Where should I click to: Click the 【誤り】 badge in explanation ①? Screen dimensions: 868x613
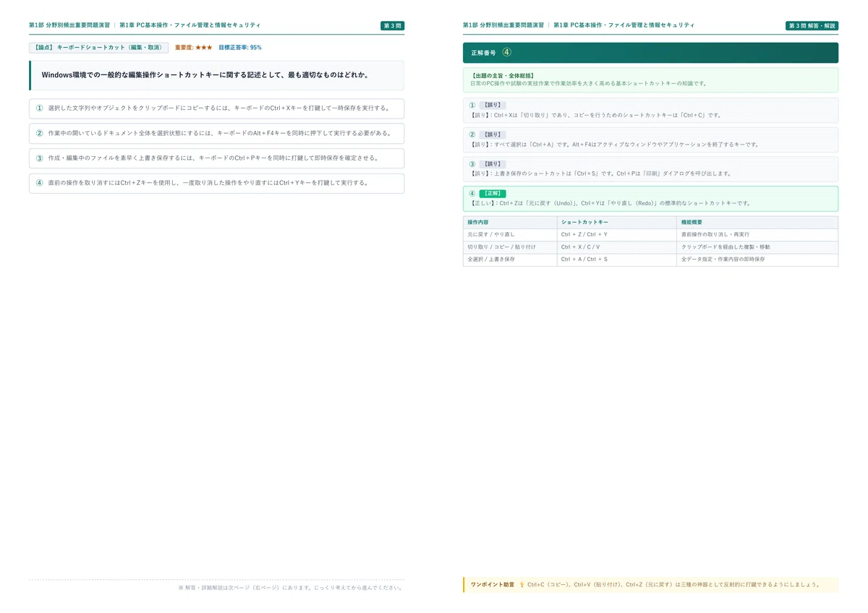tap(493, 106)
